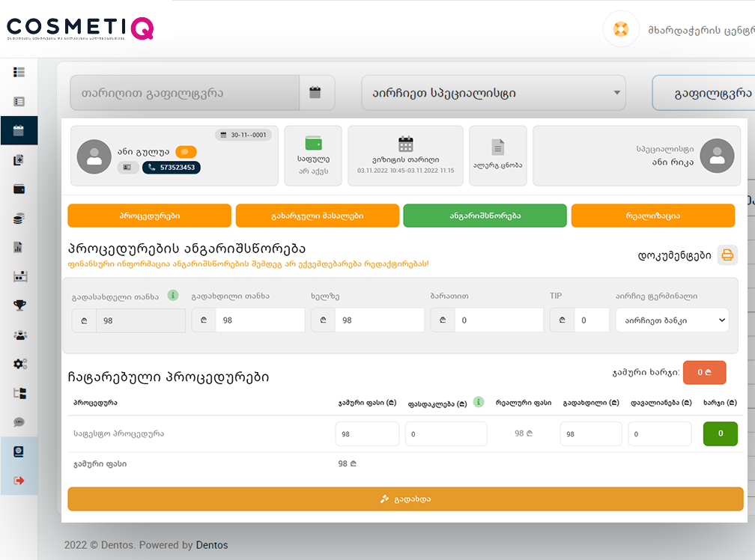Viewport: 755px width, 560px height.
Task: Open the users group sidebar icon
Action: [x=19, y=335]
